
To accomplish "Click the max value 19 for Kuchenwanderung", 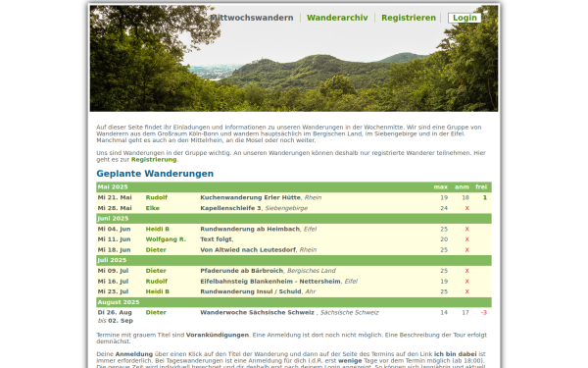I will [x=444, y=197].
